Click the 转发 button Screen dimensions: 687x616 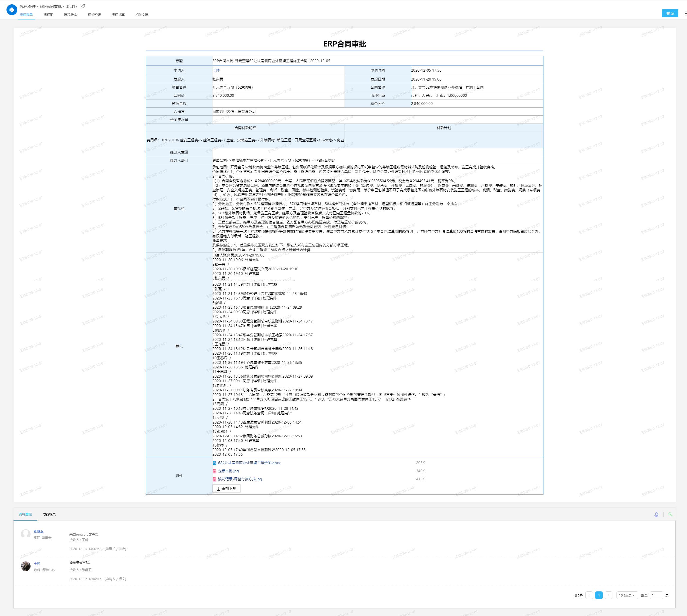point(670,14)
